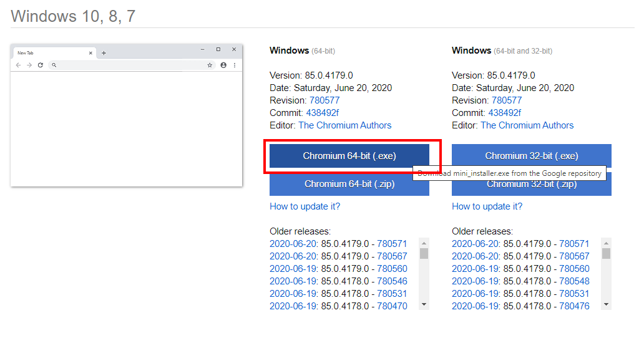644x338 pixels.
Task: Open 2020-06-20 date beside 780567 in 32-bit list
Action: point(475,256)
